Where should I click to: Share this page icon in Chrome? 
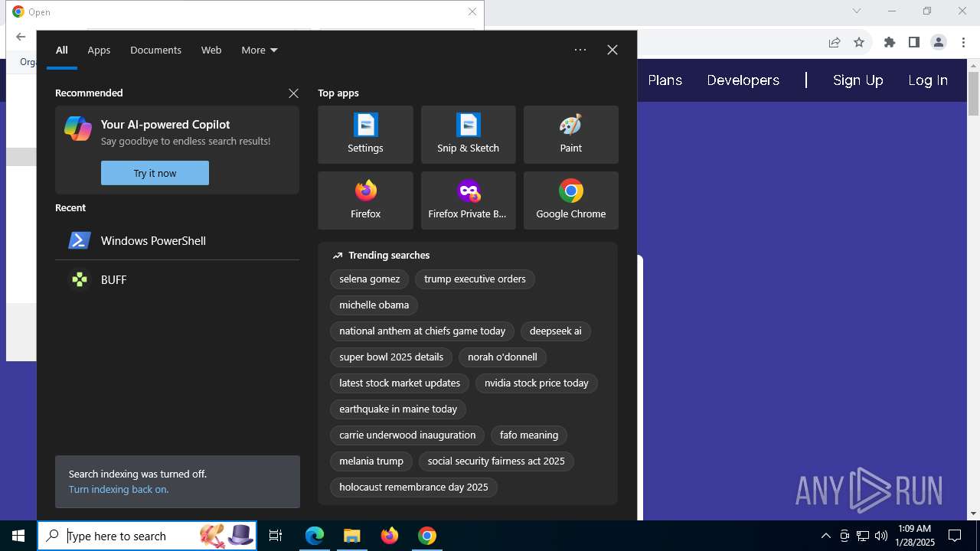pos(835,43)
